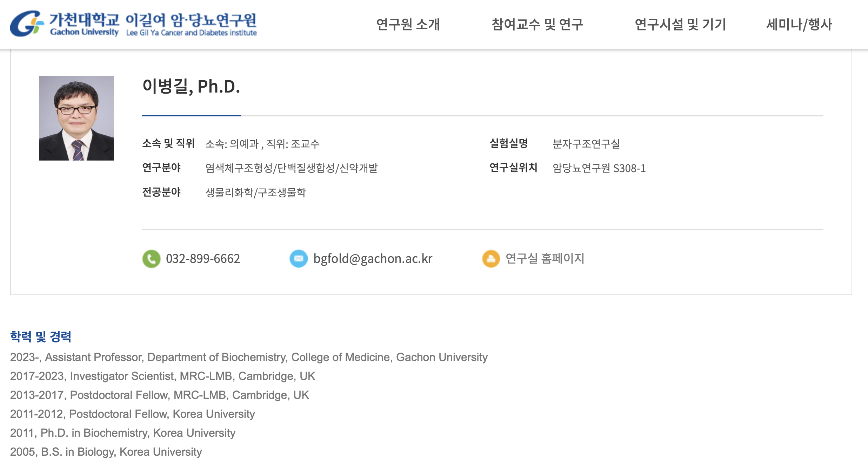This screenshot has height=469, width=868.
Task: Click the Gachon University G logo icon
Action: click(x=26, y=23)
